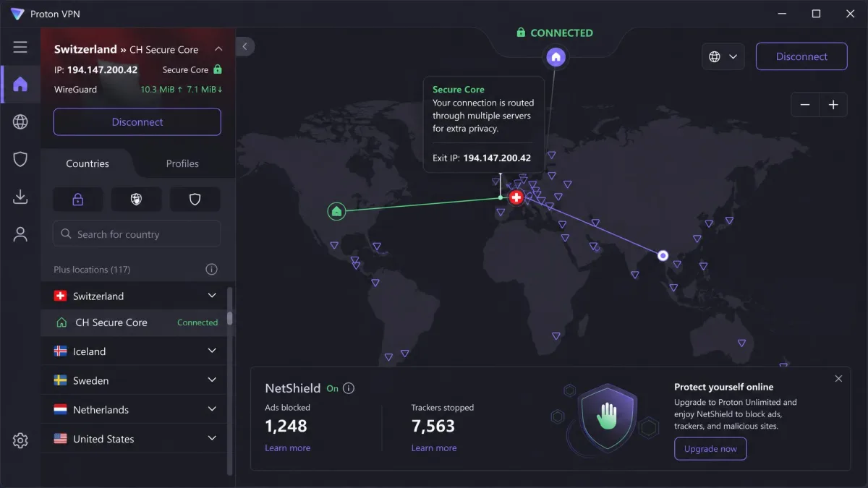Expand the Sweden server list
The image size is (868, 488).
coord(212,380)
